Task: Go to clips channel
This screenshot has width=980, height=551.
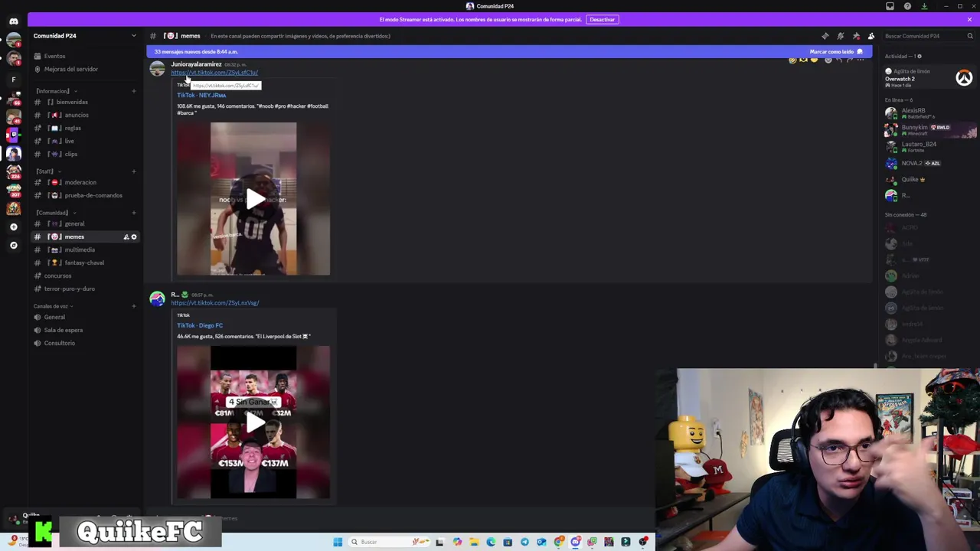Action: point(86,154)
